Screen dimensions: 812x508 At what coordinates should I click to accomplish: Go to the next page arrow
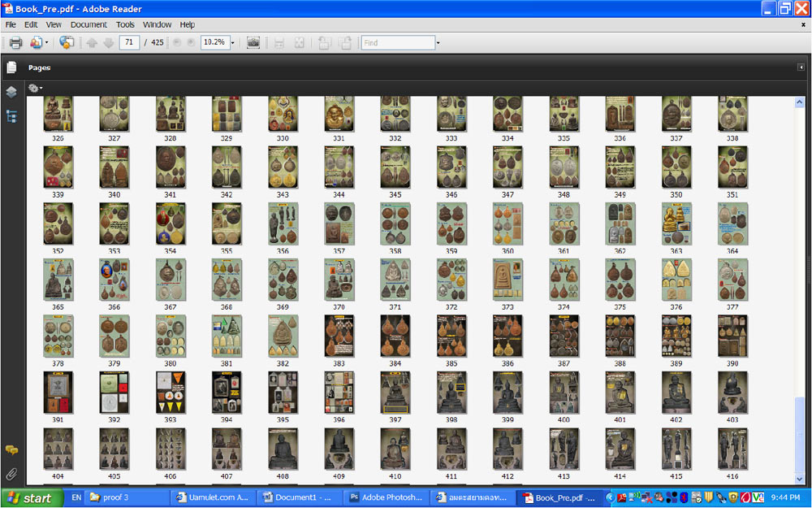coord(108,42)
